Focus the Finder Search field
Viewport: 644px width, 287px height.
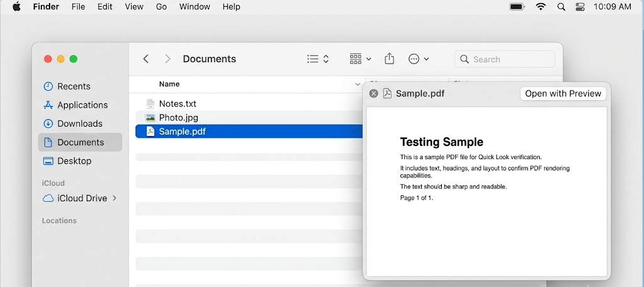[x=505, y=59]
